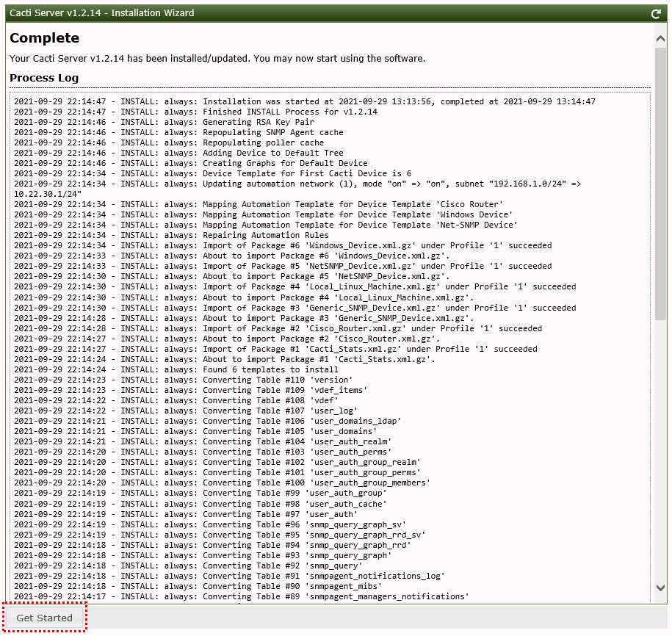Click the Converting Table #99 'user_auth_group' line
Screen dimensions: 672x636
[x=200, y=494]
